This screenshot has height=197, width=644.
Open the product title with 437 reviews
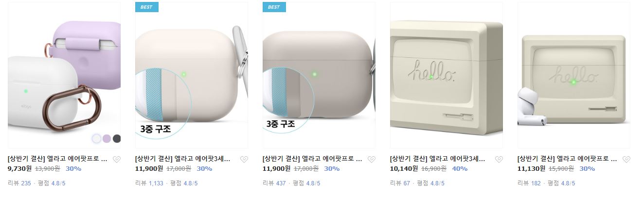312,159
